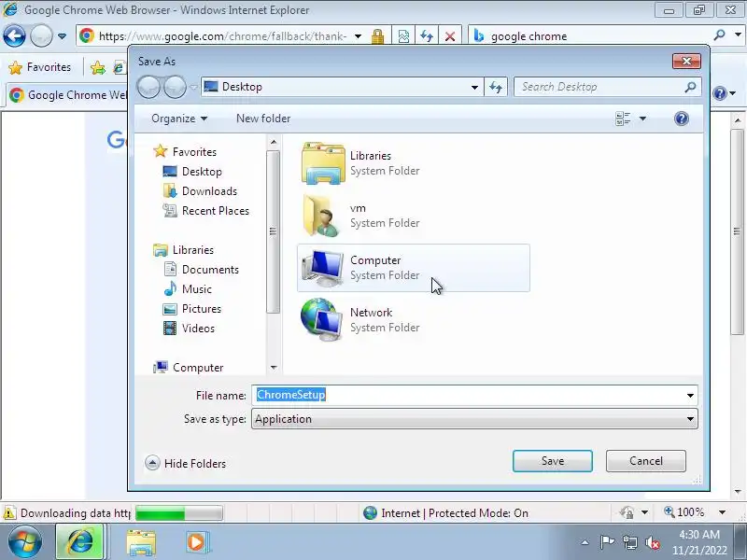
Task: Open Windows Media Player from taskbar
Action: [x=196, y=542]
